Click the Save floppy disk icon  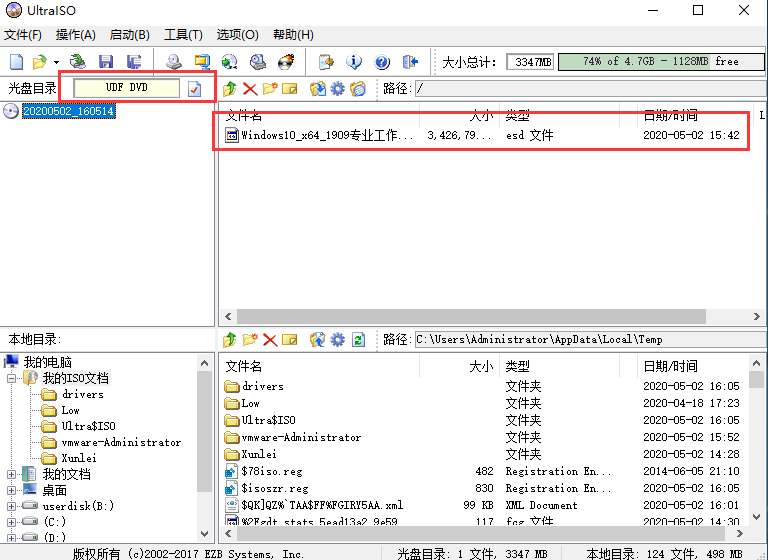(106, 62)
